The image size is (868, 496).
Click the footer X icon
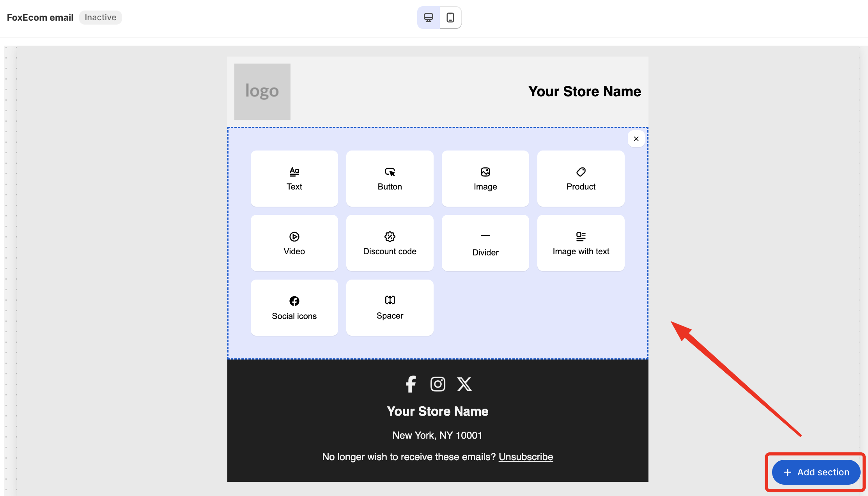(464, 384)
